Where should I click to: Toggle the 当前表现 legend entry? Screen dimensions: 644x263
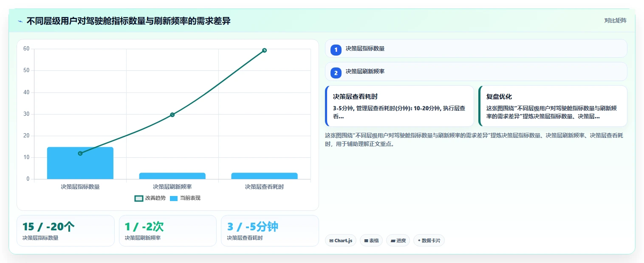[x=185, y=198]
